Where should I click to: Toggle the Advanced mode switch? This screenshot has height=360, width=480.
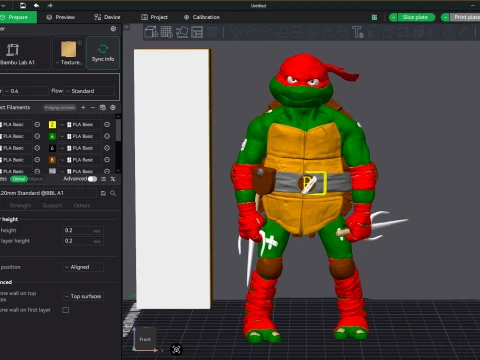92,179
